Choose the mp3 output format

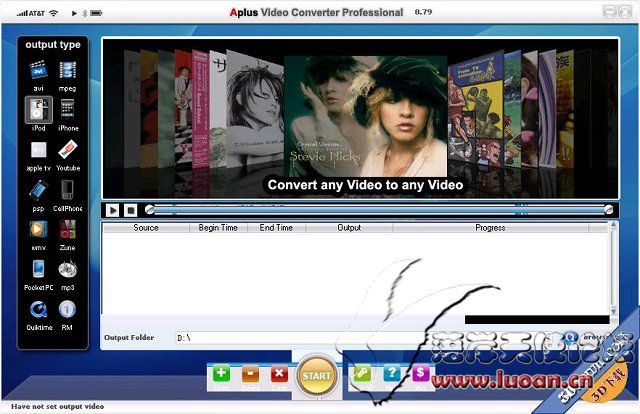point(67,269)
